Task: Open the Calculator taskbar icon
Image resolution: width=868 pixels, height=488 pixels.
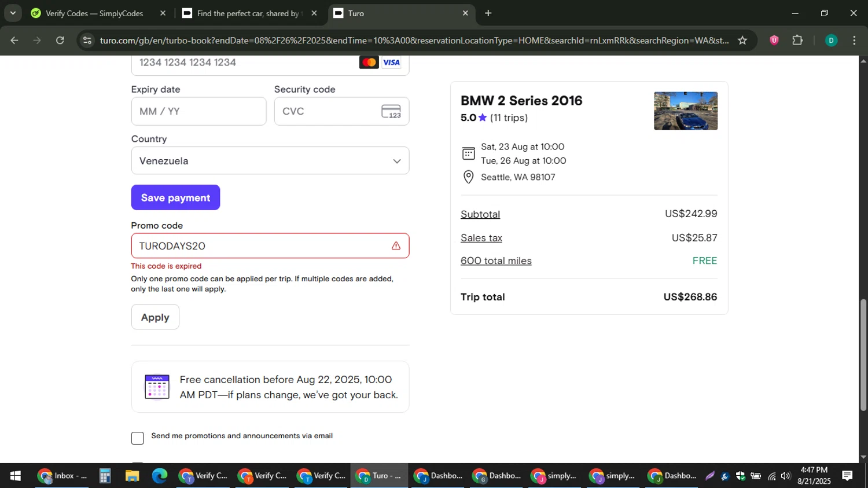Action: [x=105, y=476]
